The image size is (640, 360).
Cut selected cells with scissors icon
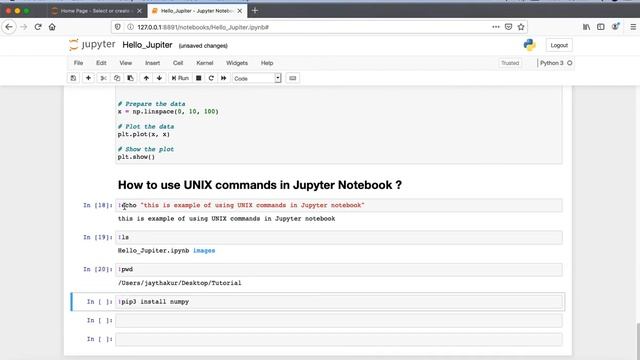point(104,78)
